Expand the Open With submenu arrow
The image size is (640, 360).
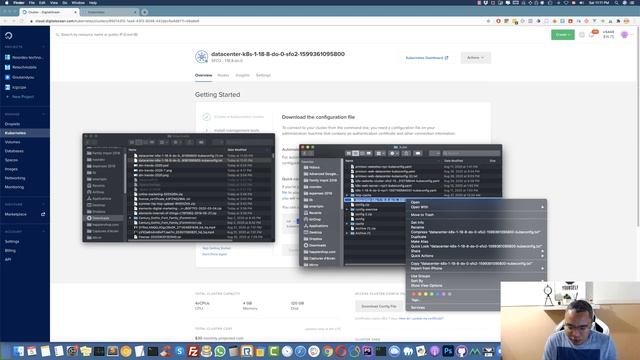click(x=542, y=207)
